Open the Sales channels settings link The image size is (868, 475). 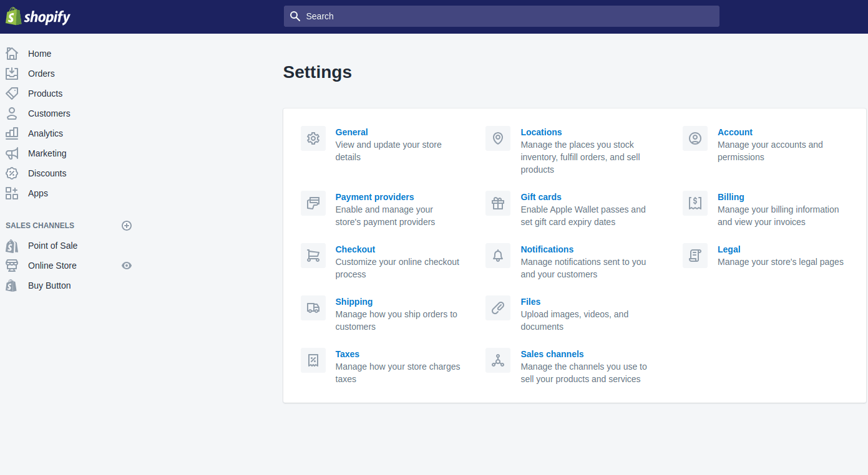(552, 354)
